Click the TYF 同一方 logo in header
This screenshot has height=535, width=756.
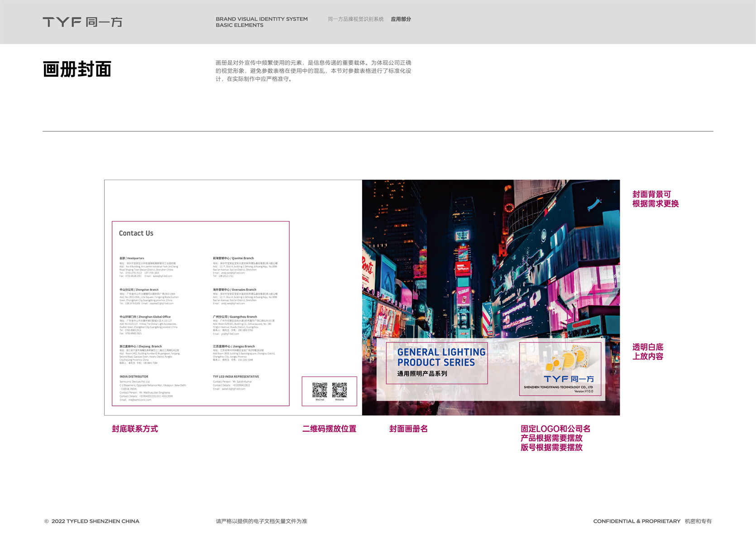82,22
